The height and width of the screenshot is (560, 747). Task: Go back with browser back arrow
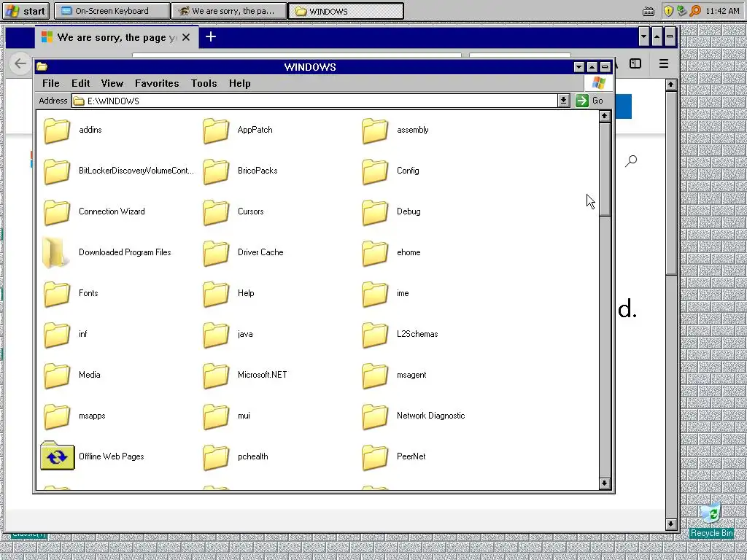coord(20,63)
